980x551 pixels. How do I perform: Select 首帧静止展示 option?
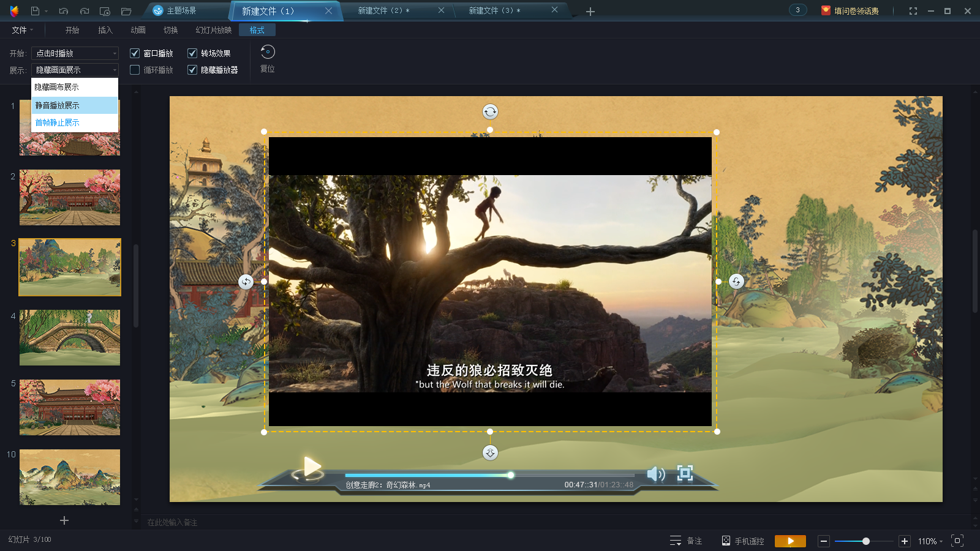75,122
